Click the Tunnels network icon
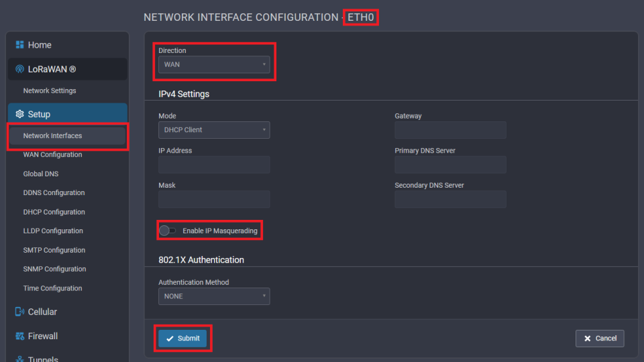Image resolution: width=644 pixels, height=362 pixels. 20,359
